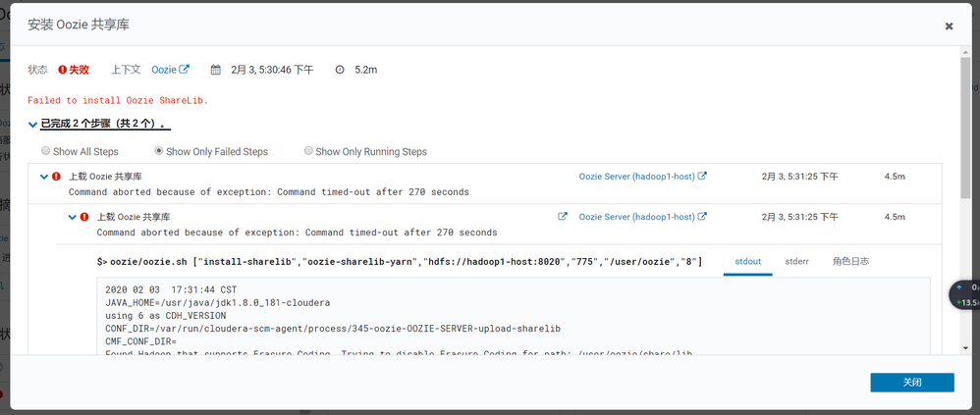This screenshot has width=980, height=415.
Task: Select Show Only Failed Steps option
Action: (159, 151)
